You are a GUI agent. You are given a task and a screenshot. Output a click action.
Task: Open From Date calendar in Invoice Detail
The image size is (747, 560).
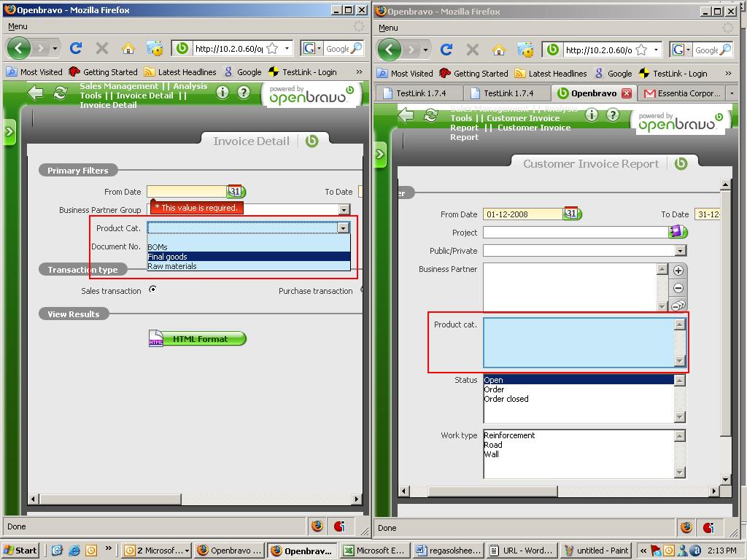[236, 191]
